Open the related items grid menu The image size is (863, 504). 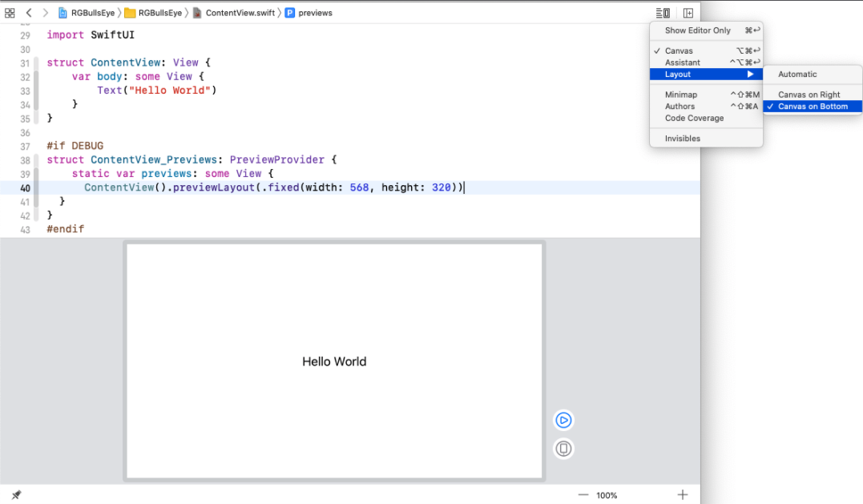(x=10, y=13)
